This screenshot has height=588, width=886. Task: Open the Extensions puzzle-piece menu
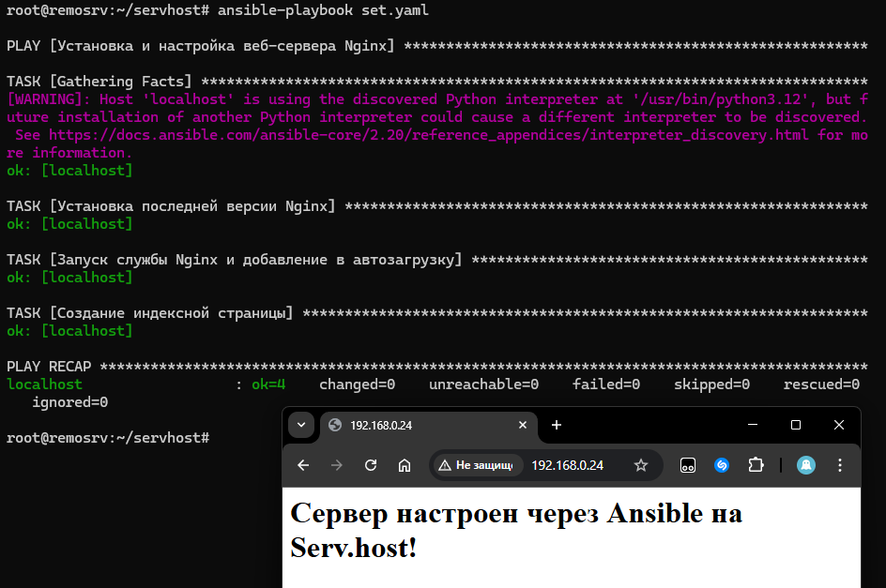(756, 465)
